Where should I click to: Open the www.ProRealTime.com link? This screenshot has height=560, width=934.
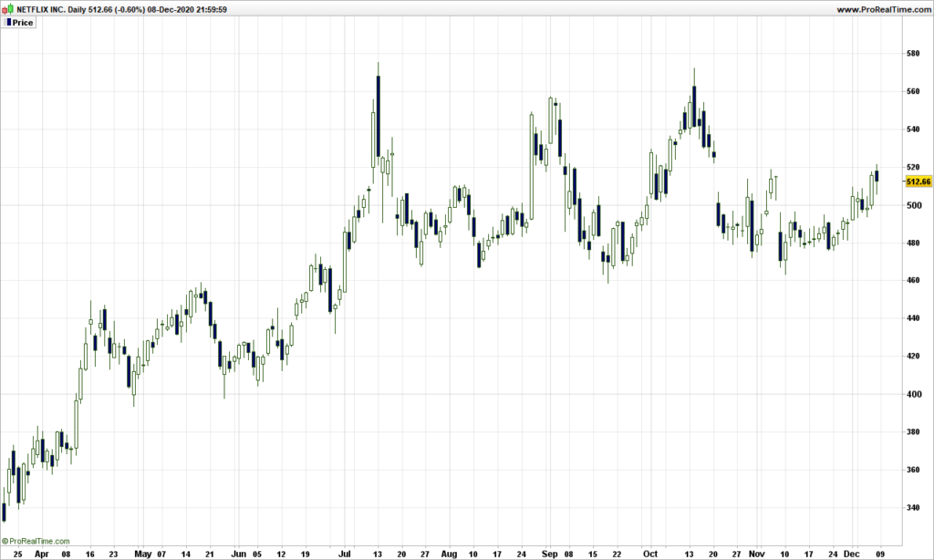(883, 9)
